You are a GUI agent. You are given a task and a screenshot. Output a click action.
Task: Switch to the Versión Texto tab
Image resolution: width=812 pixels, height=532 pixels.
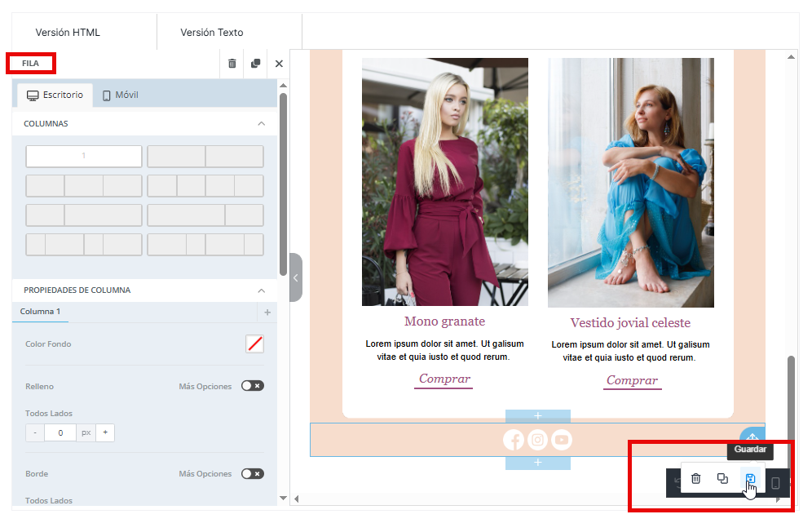[212, 33]
